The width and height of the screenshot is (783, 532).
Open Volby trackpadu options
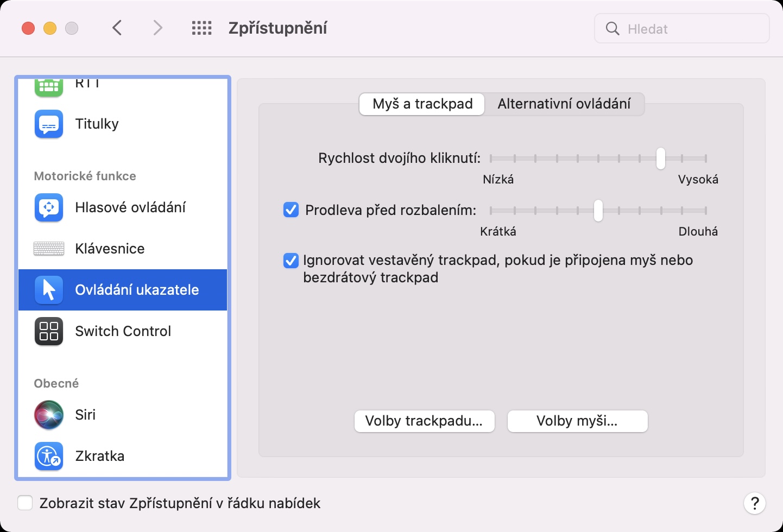[424, 421]
